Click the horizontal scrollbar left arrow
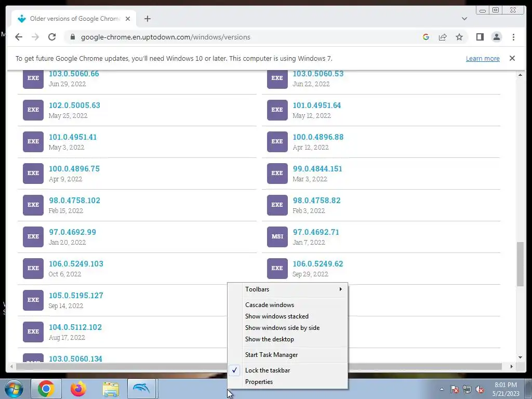This screenshot has height=399, width=532. [x=11, y=366]
